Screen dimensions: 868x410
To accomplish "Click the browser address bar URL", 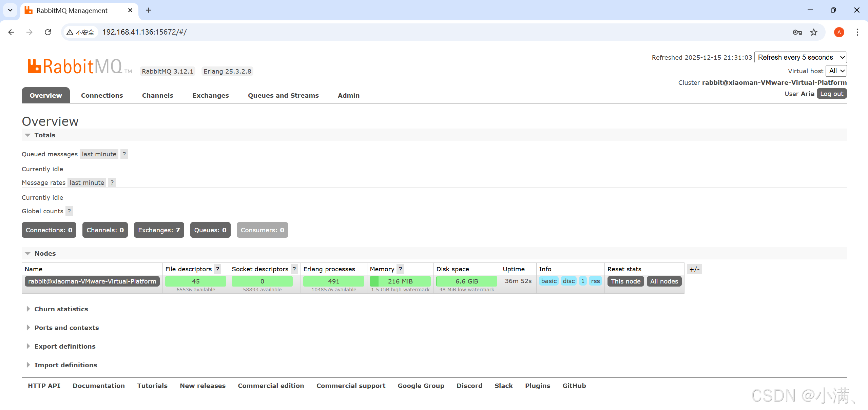I will pos(144,32).
